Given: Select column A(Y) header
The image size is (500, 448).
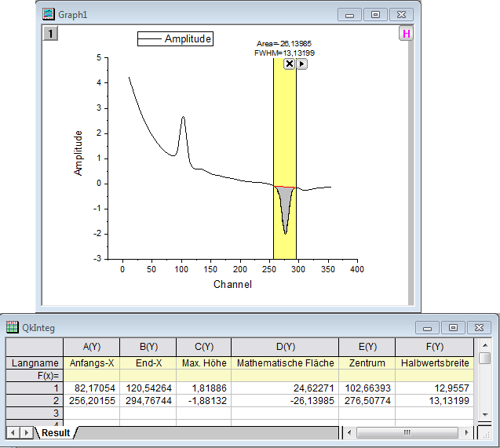Looking at the screenshot, I should (92, 347).
